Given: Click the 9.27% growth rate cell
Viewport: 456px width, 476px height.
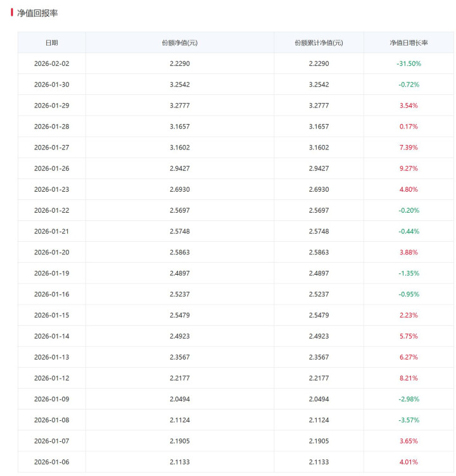Looking at the screenshot, I should [x=408, y=168].
